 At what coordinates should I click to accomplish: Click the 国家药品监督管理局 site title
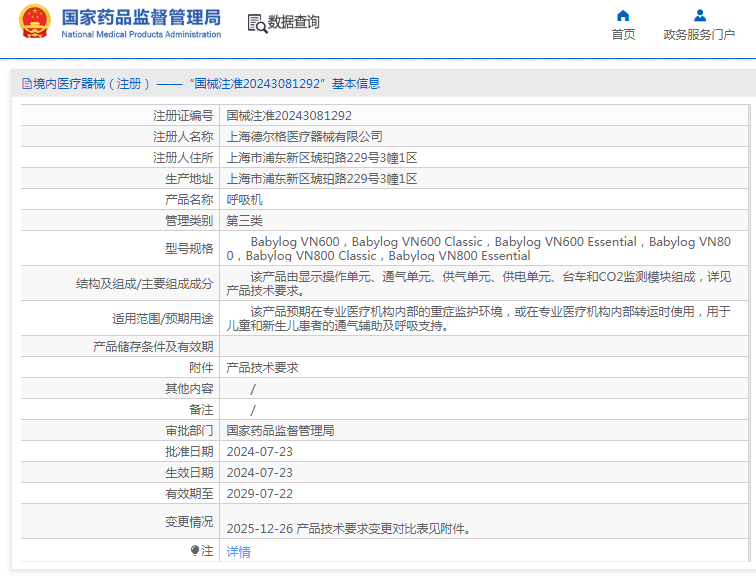(x=141, y=16)
